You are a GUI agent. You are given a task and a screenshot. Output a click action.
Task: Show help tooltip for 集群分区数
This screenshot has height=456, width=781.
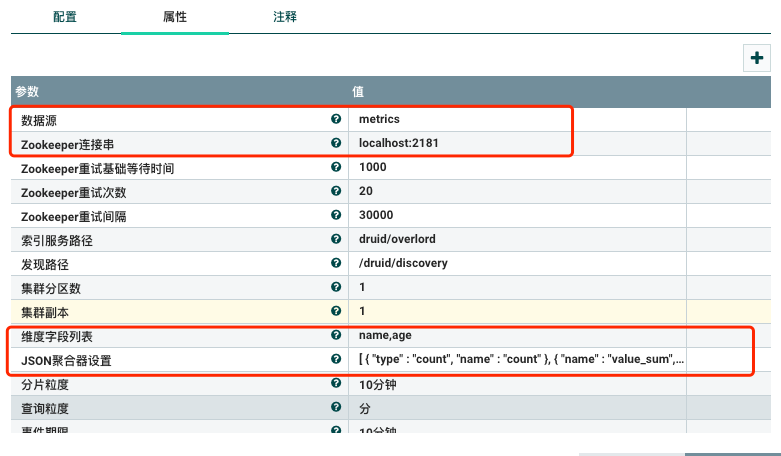(x=336, y=287)
